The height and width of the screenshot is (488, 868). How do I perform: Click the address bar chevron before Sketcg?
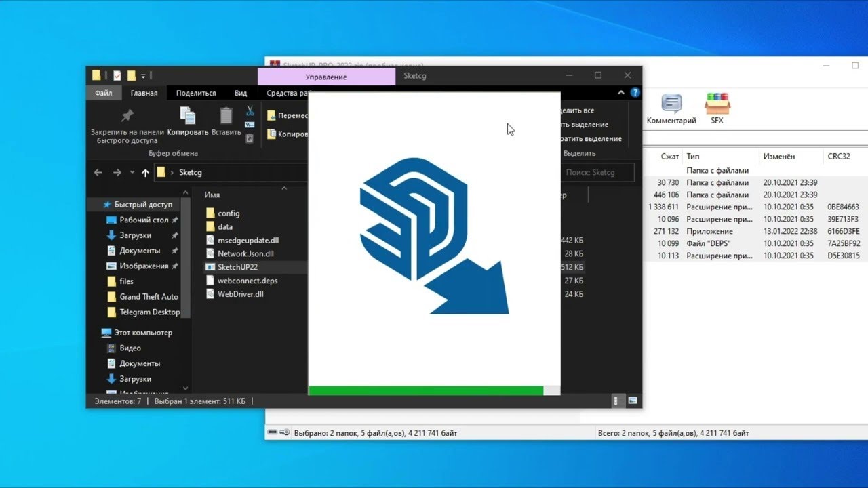[172, 173]
